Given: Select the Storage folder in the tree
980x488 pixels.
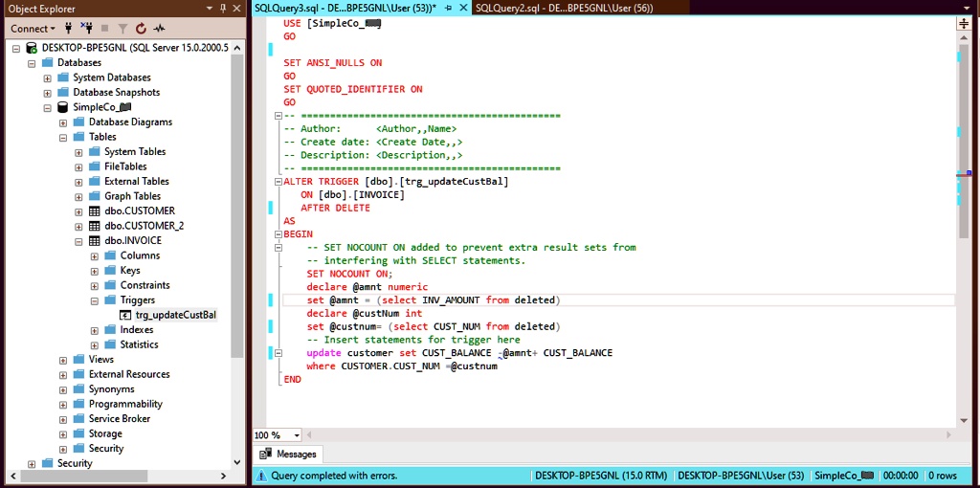Looking at the screenshot, I should tap(98, 433).
